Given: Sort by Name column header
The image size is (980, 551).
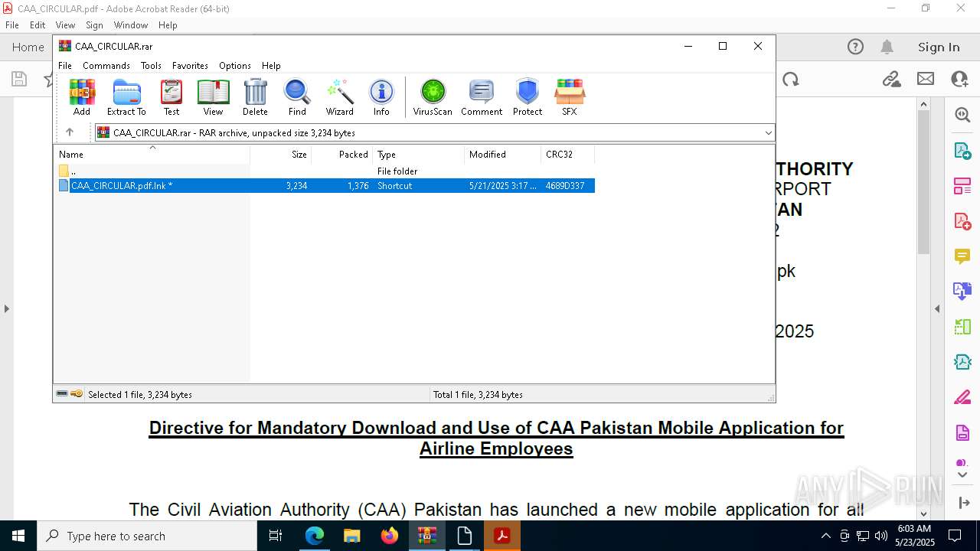Looking at the screenshot, I should [152, 154].
